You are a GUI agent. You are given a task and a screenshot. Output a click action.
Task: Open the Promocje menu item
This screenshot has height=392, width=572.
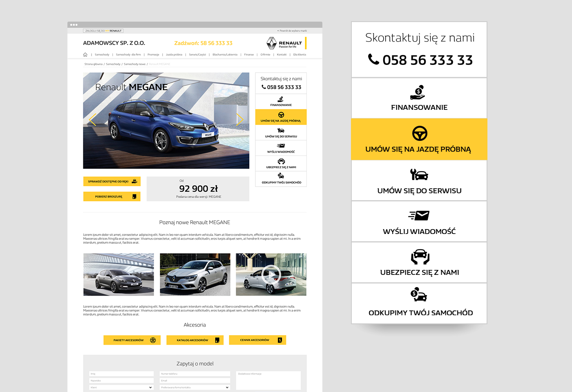click(153, 55)
